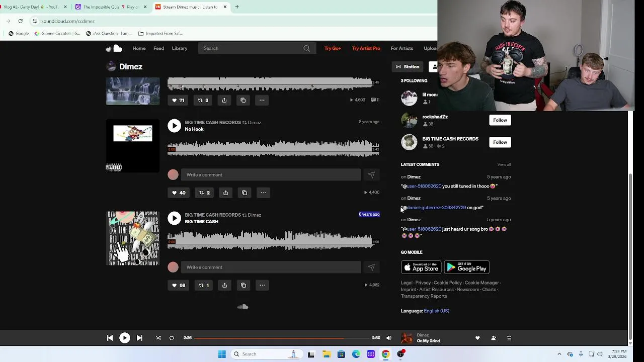The width and height of the screenshot is (644, 362).
Task: Copy link of the No Hook track
Action: pos(245,193)
